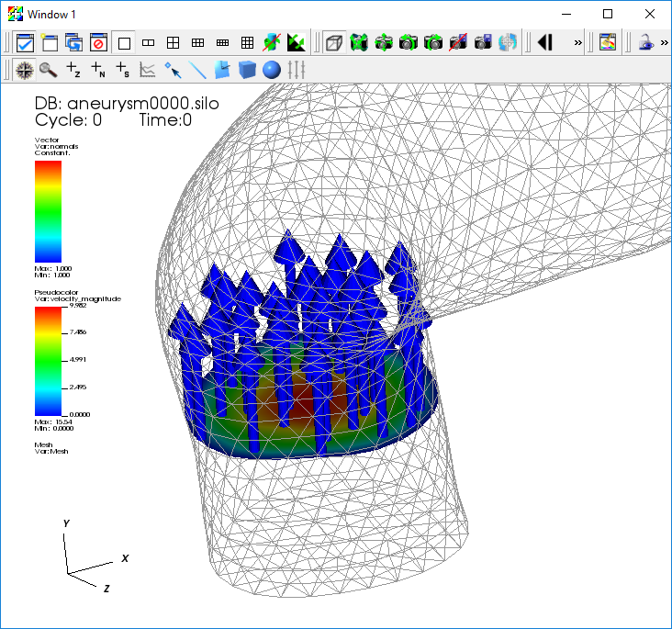672x629 pixels.
Task: Toggle active window checkmark
Action: pos(25,43)
